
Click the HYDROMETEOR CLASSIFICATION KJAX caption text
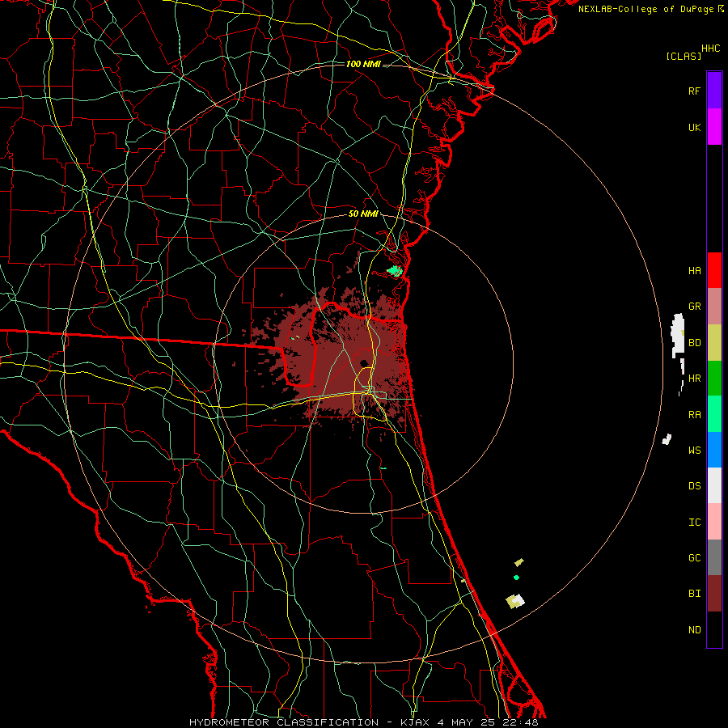click(x=363, y=722)
